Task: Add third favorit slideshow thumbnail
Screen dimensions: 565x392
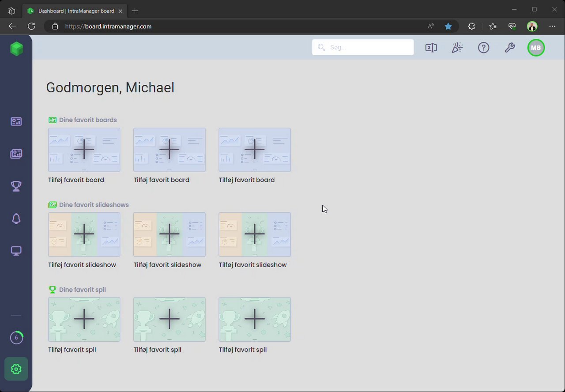Action: point(255,234)
